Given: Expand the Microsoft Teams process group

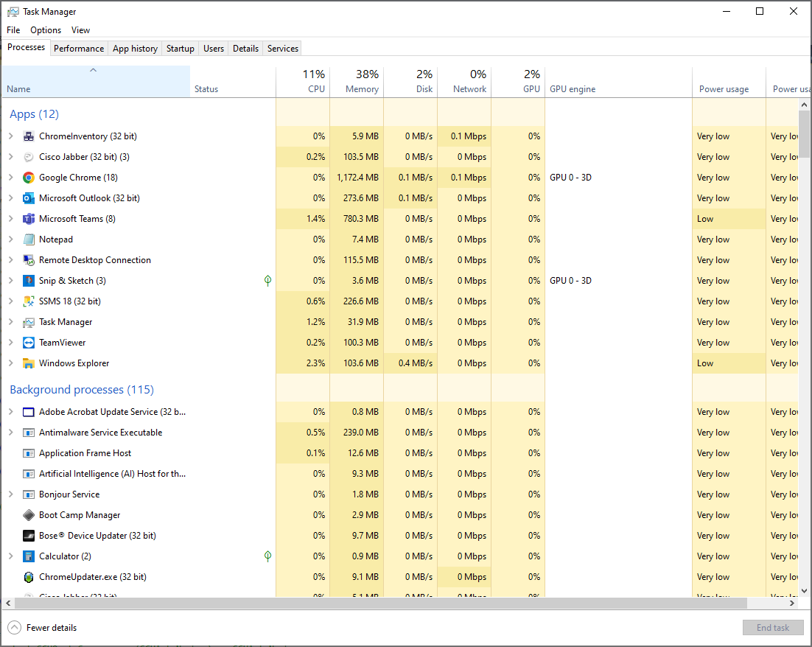Looking at the screenshot, I should pyautogui.click(x=11, y=219).
